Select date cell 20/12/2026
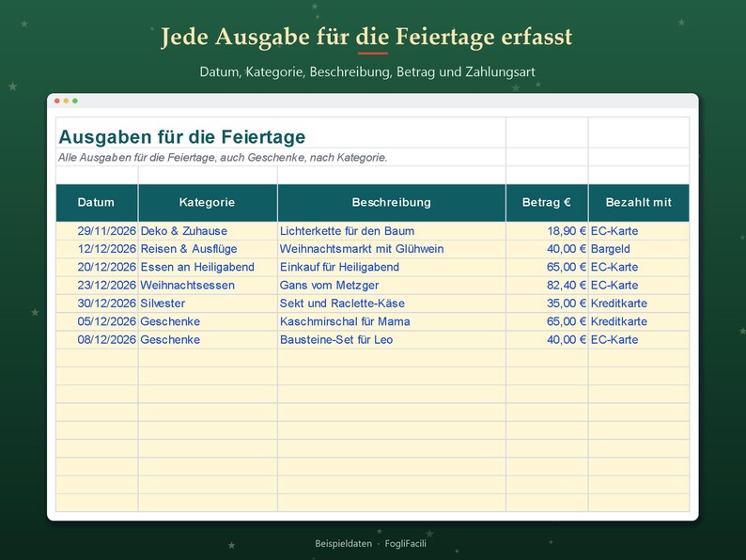Screen dimensions: 746x560 tap(97, 267)
